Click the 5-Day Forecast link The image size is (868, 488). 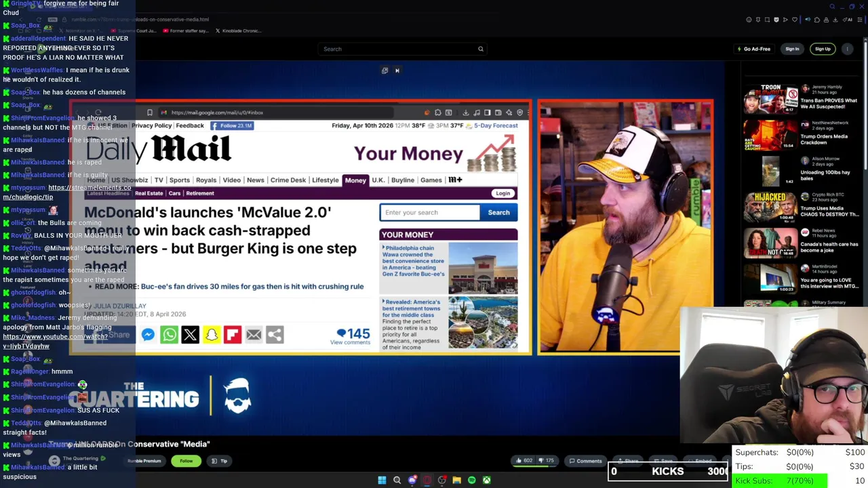[x=496, y=125]
